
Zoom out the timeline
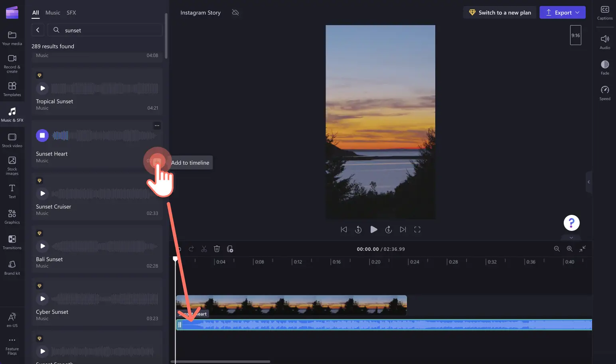click(557, 249)
